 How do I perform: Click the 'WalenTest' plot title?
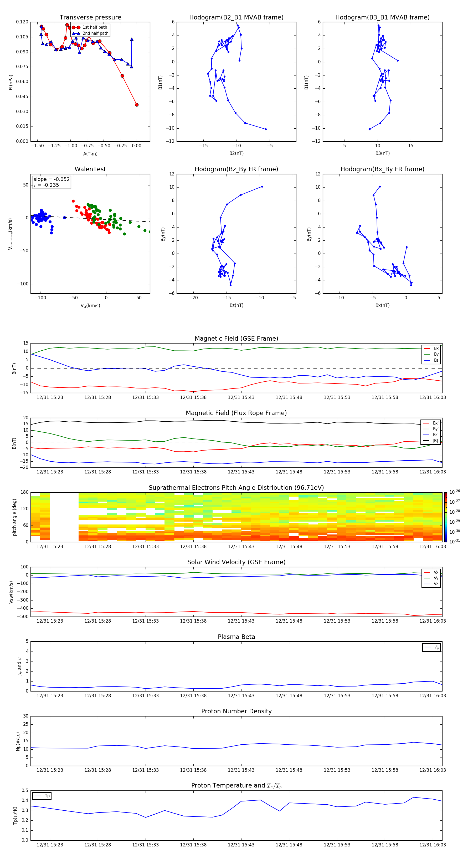[x=90, y=169]
